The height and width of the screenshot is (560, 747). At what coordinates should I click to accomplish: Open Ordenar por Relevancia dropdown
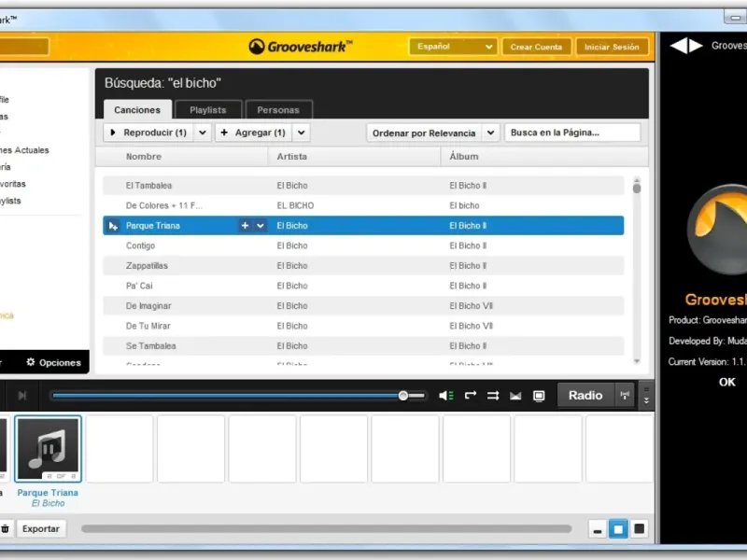click(x=424, y=133)
